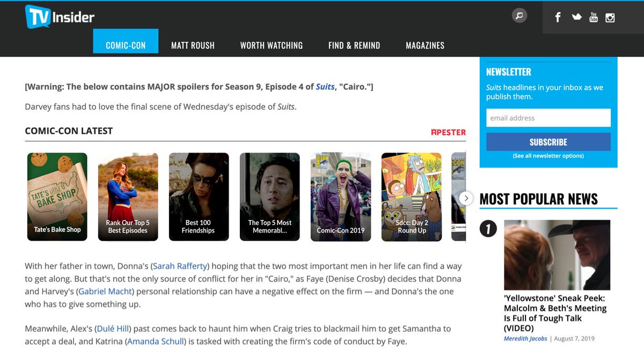Open Best 100 Friendships card
Screen dimensions: 644x356
(199, 197)
